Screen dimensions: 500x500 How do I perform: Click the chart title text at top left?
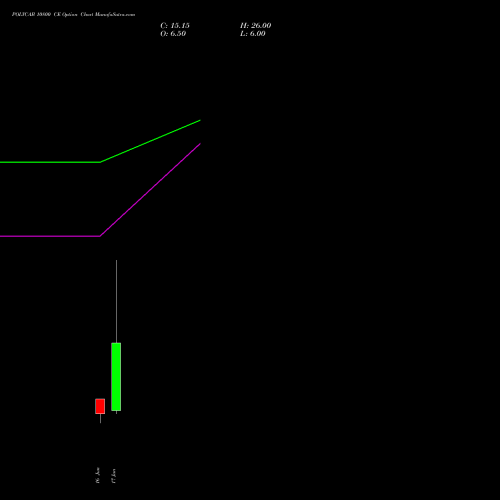(x=73, y=15)
